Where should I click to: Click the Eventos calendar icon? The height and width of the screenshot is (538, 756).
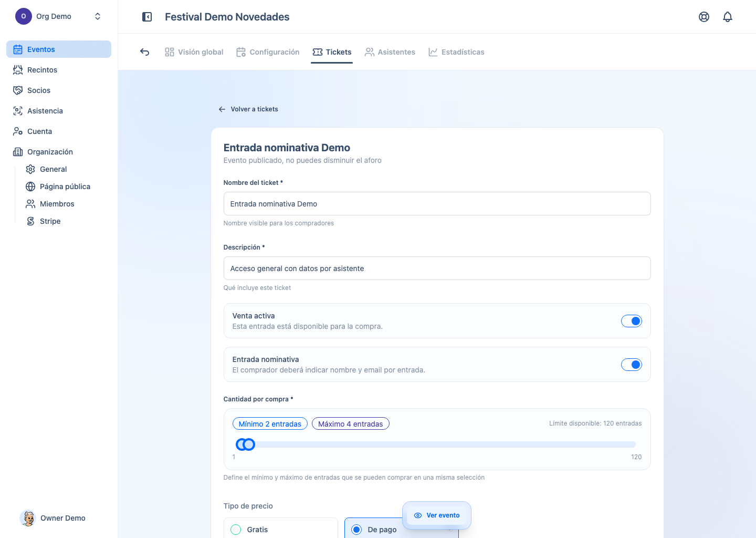[18, 49]
